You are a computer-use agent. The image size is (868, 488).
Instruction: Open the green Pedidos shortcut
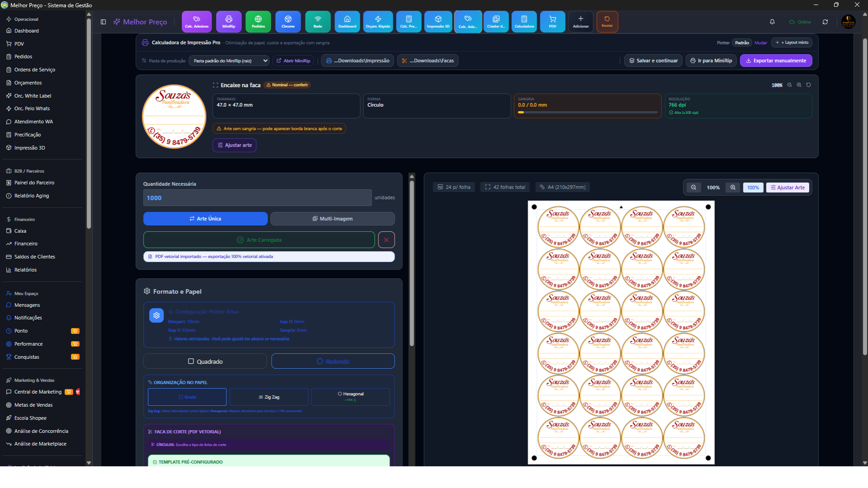tap(258, 22)
